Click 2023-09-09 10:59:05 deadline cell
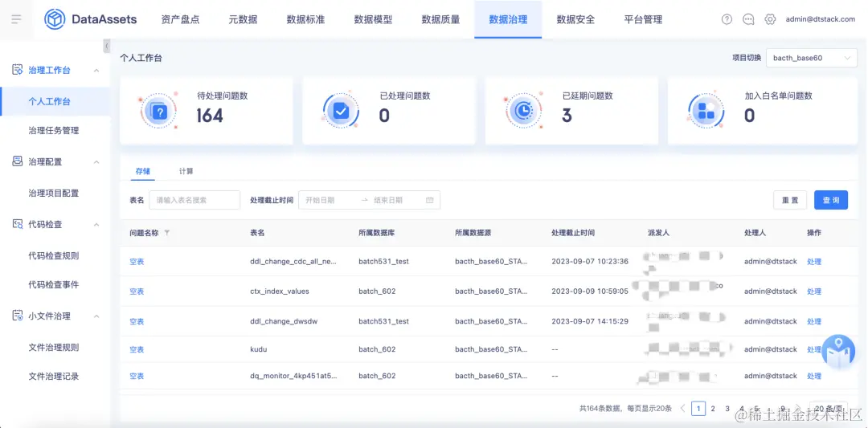Image resolution: width=868 pixels, height=428 pixels. [x=590, y=291]
